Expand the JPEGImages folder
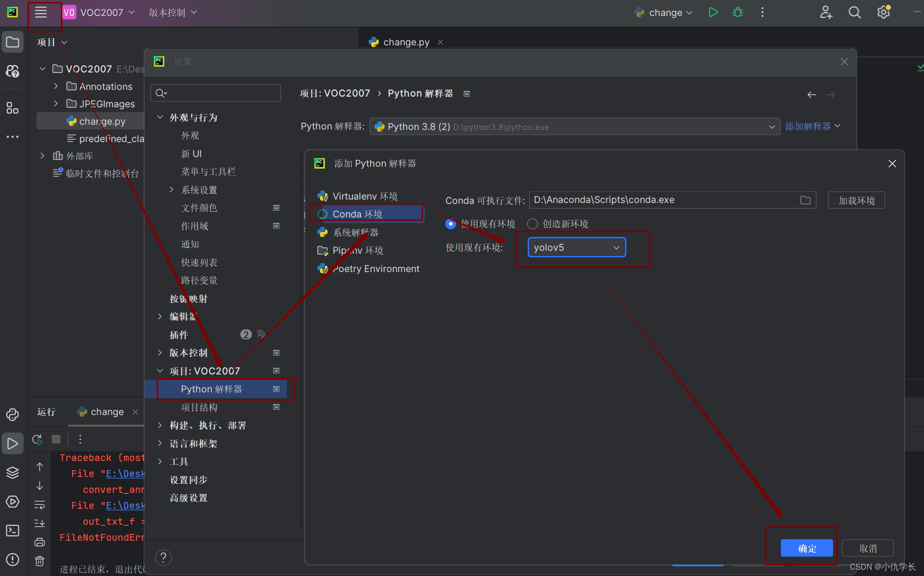The image size is (924, 576). pos(56,104)
